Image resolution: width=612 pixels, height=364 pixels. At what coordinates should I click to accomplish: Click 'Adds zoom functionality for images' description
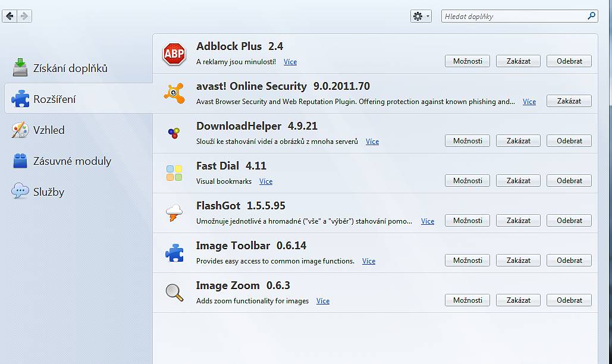[252, 300]
